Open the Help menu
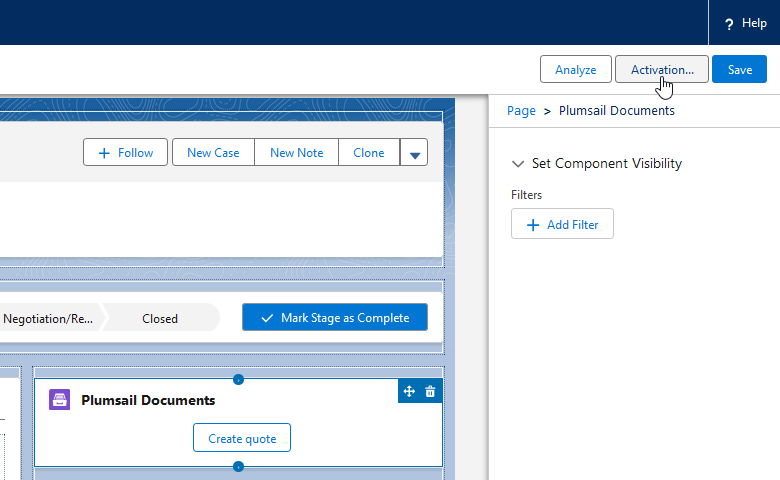This screenshot has height=480, width=780. pos(745,23)
